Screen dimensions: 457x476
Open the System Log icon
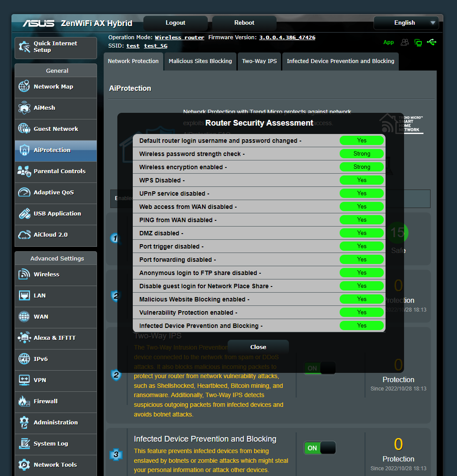[x=23, y=444]
